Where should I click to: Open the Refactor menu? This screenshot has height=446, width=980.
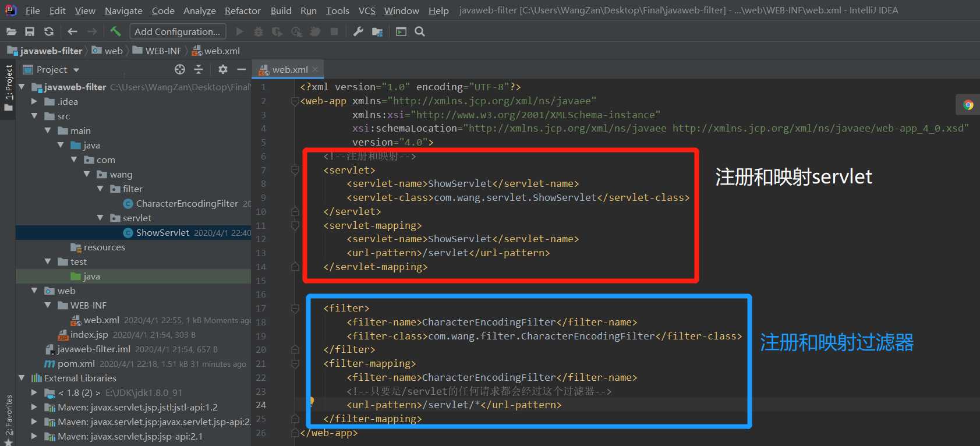click(243, 10)
